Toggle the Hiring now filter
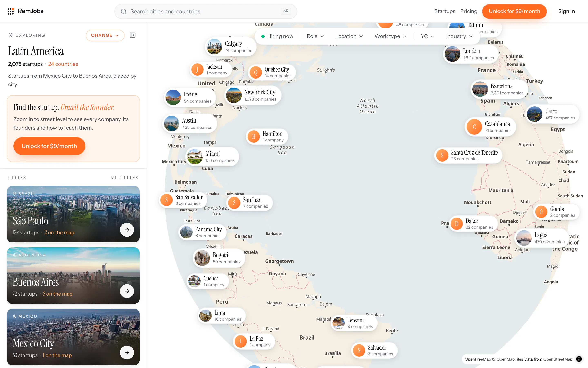 pyautogui.click(x=277, y=36)
